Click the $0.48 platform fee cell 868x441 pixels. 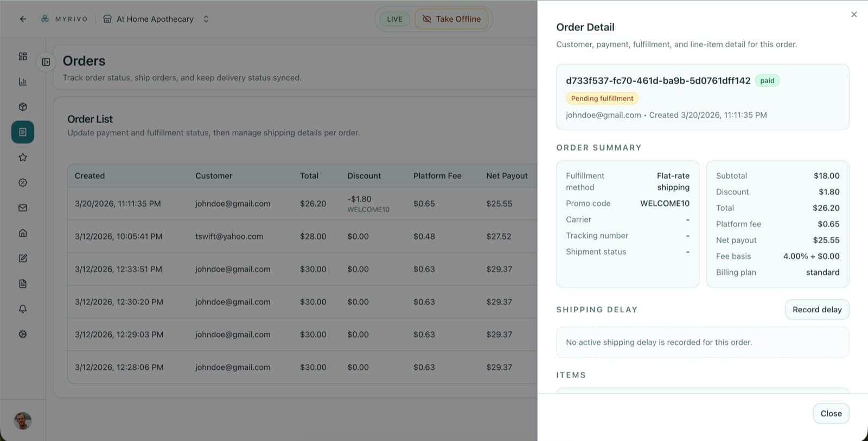tap(424, 237)
